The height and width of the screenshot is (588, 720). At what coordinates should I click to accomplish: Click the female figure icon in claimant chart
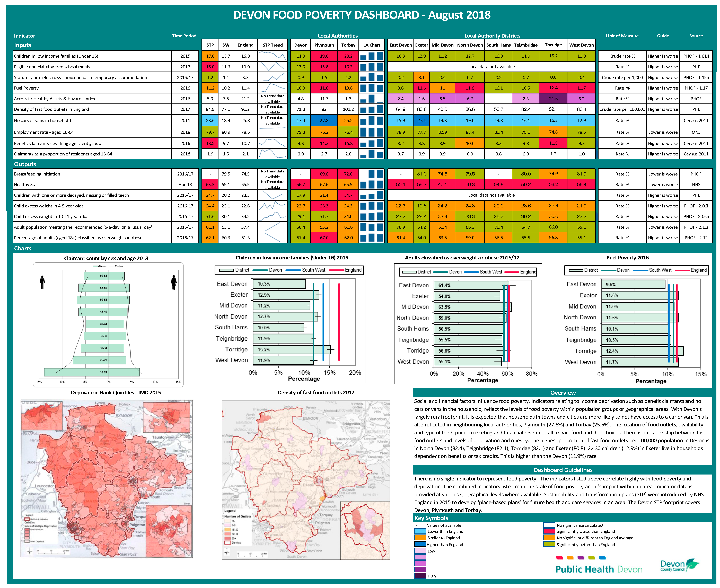[174, 282]
